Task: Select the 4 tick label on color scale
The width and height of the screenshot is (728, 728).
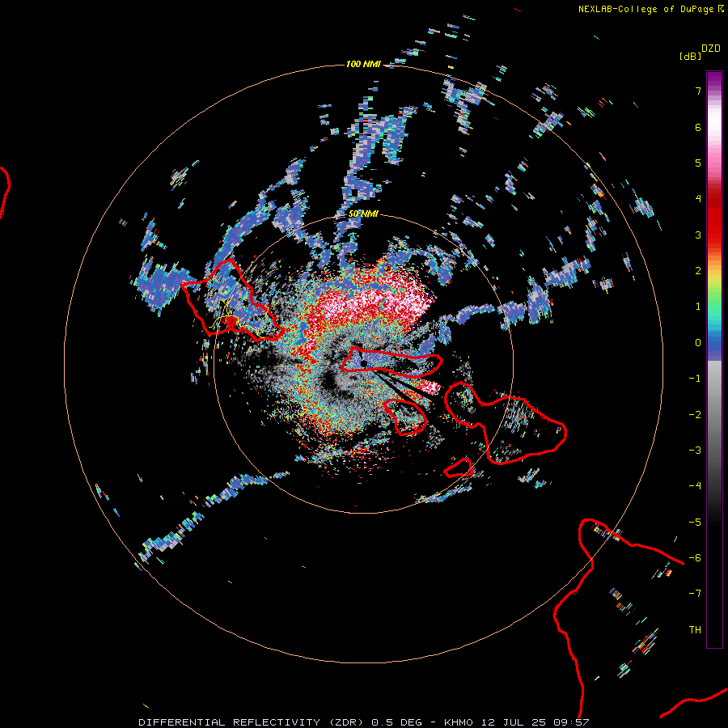Action: [x=697, y=199]
